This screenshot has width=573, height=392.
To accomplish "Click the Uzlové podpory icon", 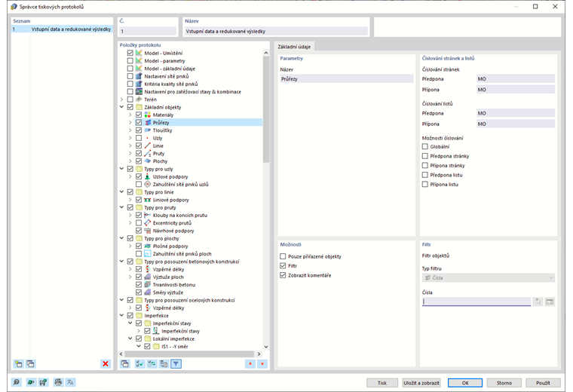I will point(147,176).
